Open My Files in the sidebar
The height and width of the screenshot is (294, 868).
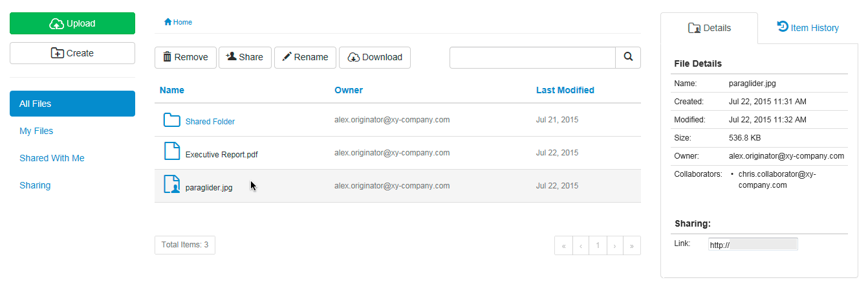(x=36, y=131)
